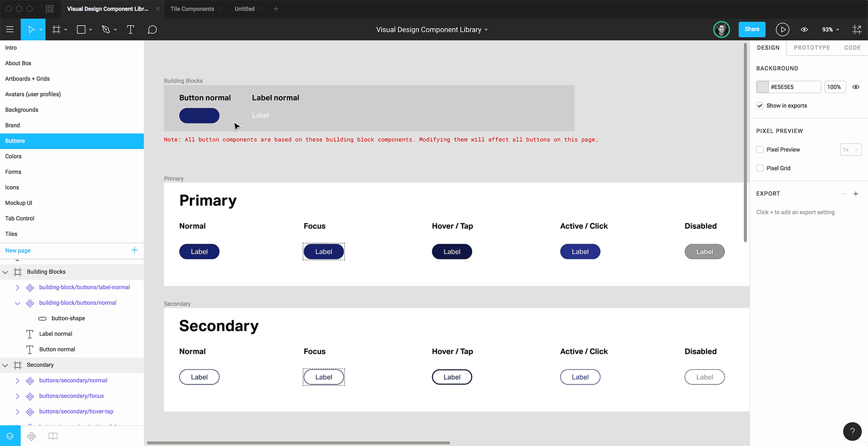
Task: Click component icon of building-block/buttons/label-normal
Action: click(30, 288)
